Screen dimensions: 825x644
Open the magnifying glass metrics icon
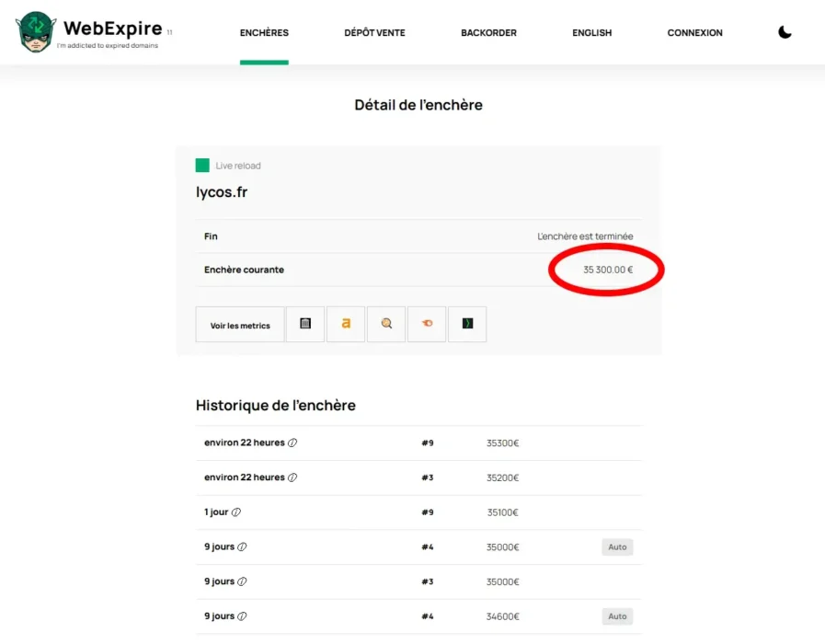pyautogui.click(x=386, y=324)
